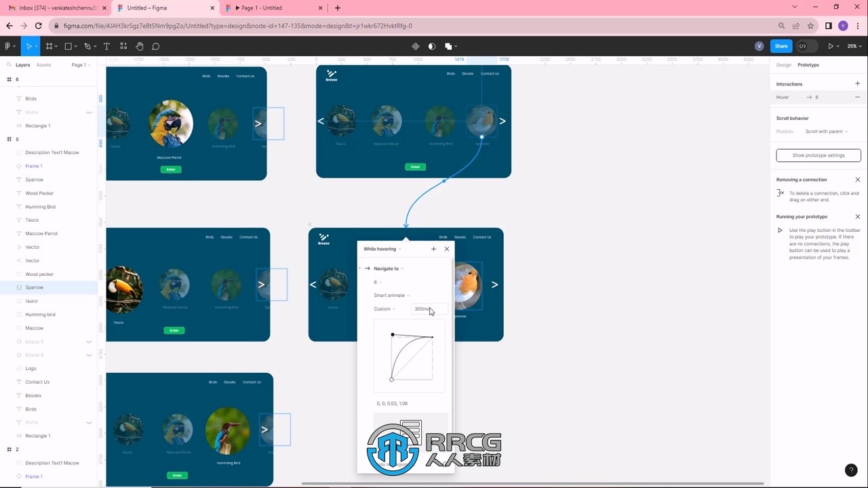Open the Resources panel icon
The width and height of the screenshot is (868, 488).
click(123, 46)
